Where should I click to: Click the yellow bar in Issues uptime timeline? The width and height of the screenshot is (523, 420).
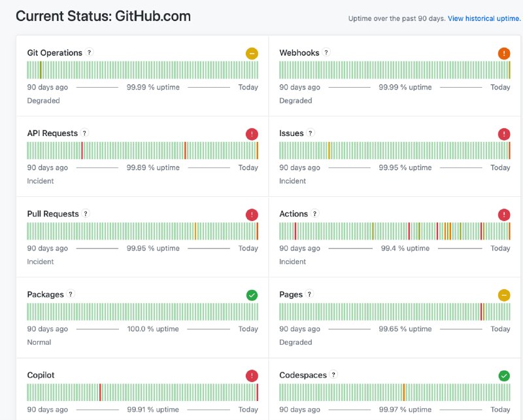coord(329,150)
